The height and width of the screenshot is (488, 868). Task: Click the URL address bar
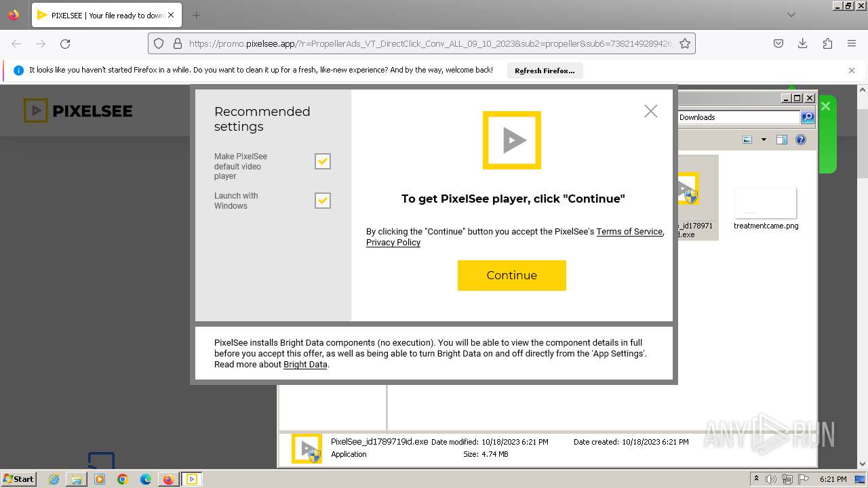tap(430, 43)
